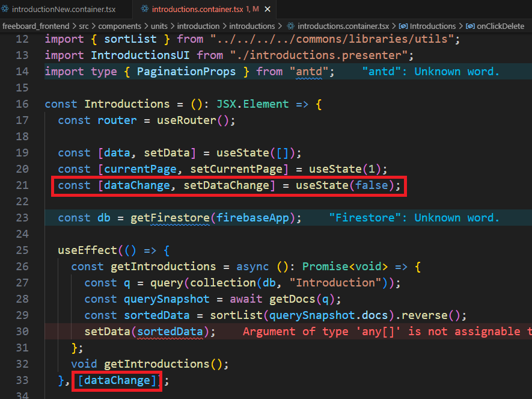Click useEffect on line 25
The width and height of the screenshot is (532, 399).
click(88, 250)
